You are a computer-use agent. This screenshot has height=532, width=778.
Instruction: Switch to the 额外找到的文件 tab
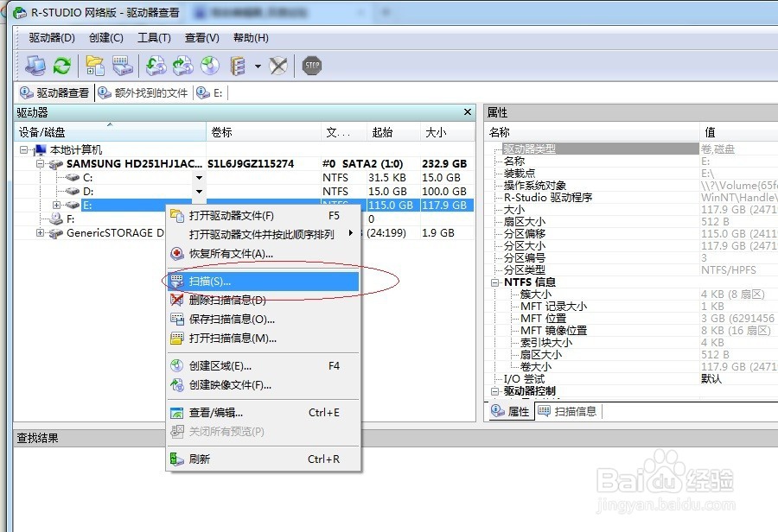coord(143,92)
